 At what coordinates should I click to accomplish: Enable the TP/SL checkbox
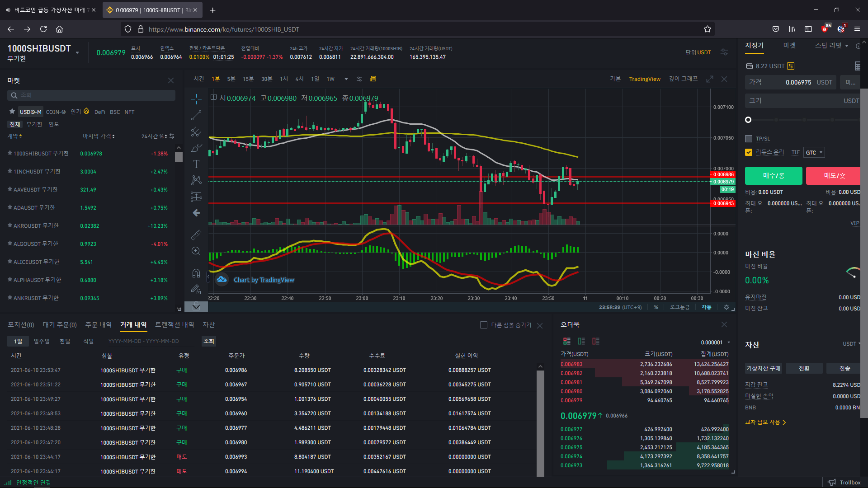pos(749,139)
